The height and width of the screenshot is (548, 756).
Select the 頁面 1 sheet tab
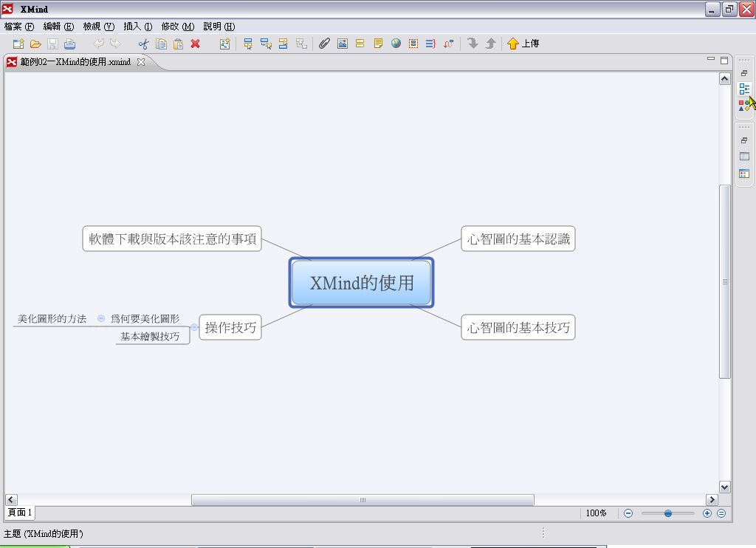click(20, 513)
